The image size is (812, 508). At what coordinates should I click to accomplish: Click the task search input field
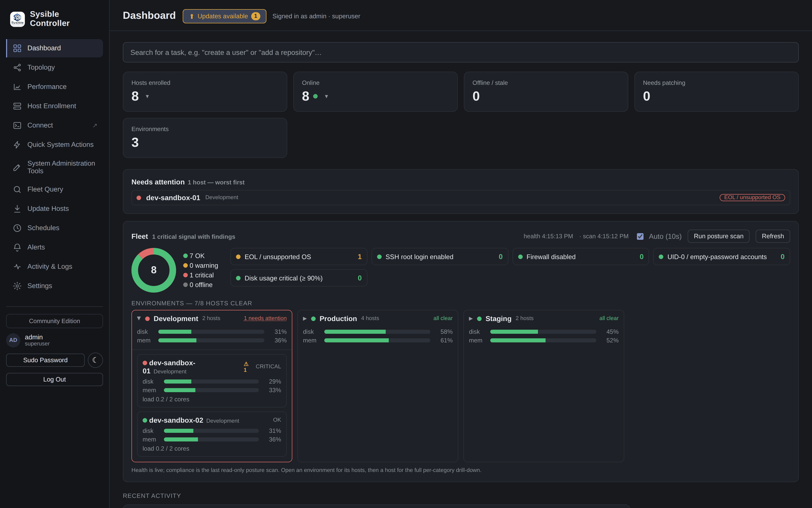pos(460,52)
